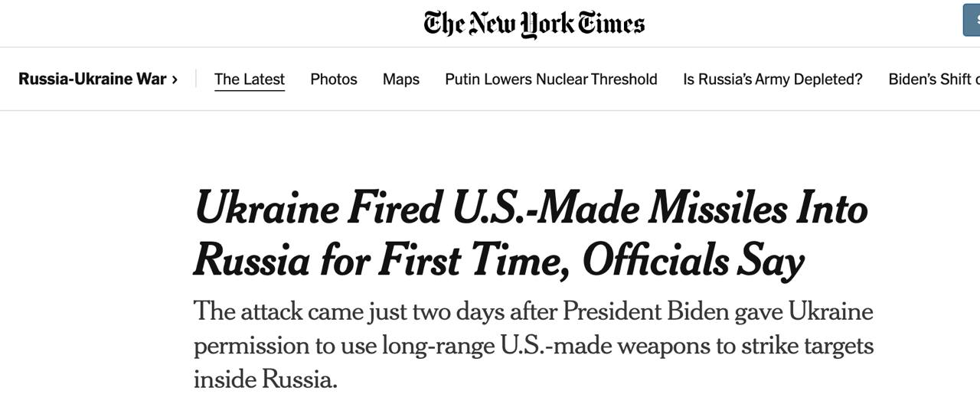Select The Latest tab
The width and height of the screenshot is (980, 407).
(x=249, y=80)
